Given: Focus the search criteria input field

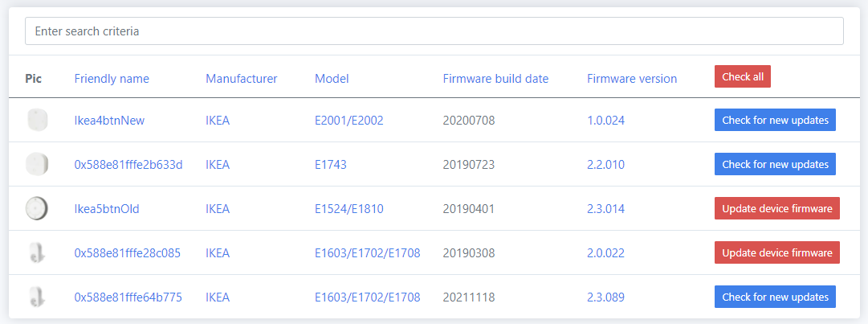Looking at the screenshot, I should pos(434,31).
